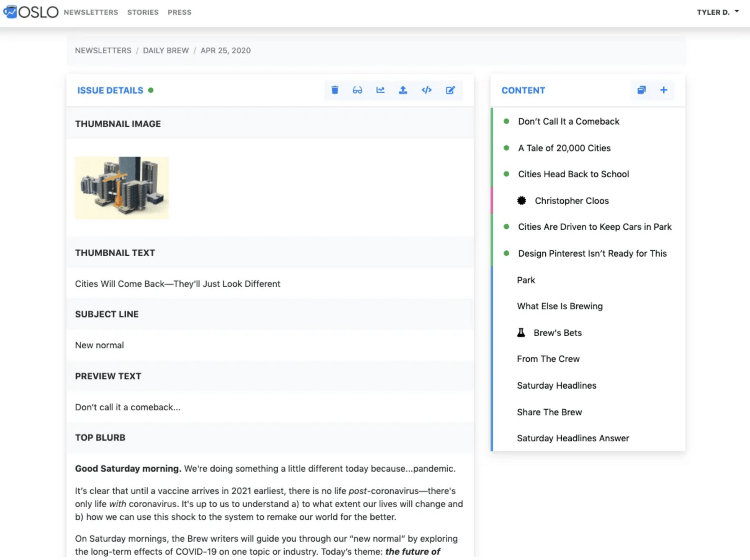Select Saturday Headlines Answer item
This screenshot has height=560, width=750.
tap(573, 438)
